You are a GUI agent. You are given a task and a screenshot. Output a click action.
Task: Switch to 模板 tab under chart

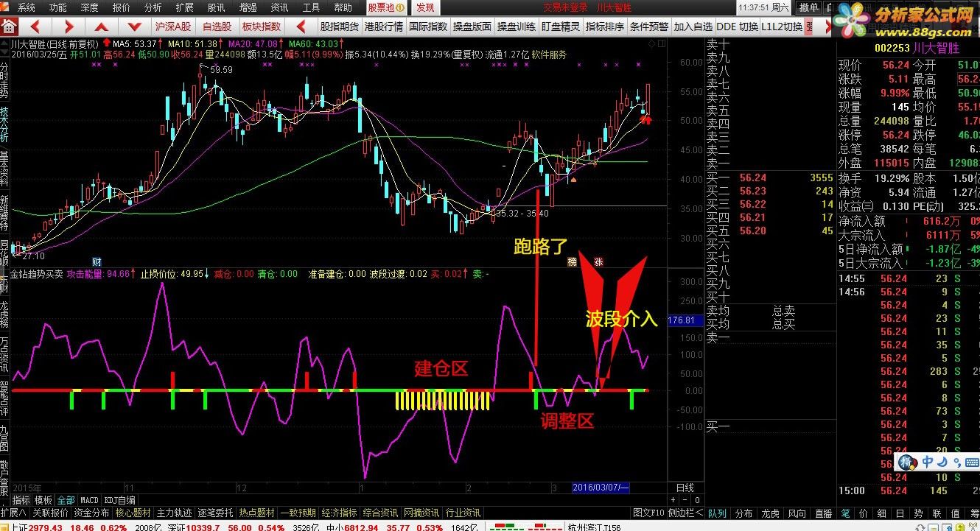coord(43,500)
